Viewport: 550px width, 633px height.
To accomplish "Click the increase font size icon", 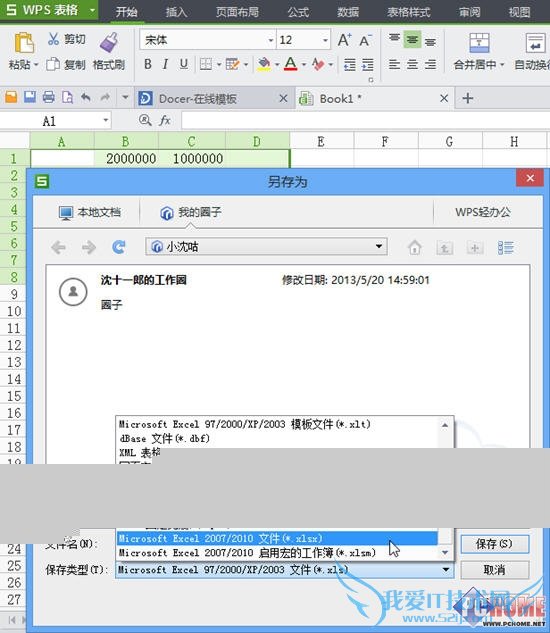I will tap(344, 40).
